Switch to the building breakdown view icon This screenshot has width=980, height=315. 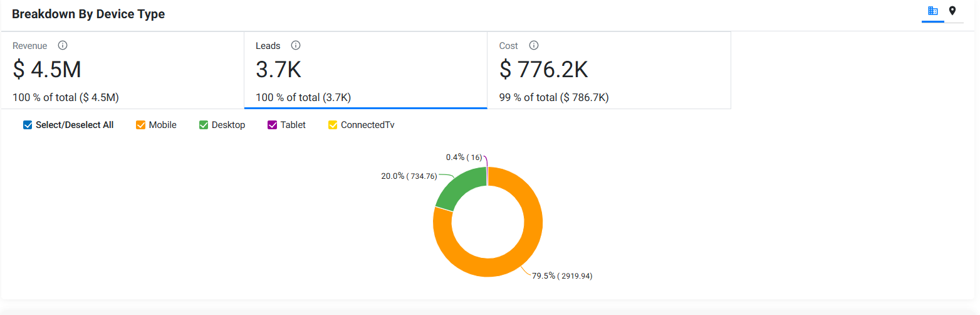click(932, 11)
